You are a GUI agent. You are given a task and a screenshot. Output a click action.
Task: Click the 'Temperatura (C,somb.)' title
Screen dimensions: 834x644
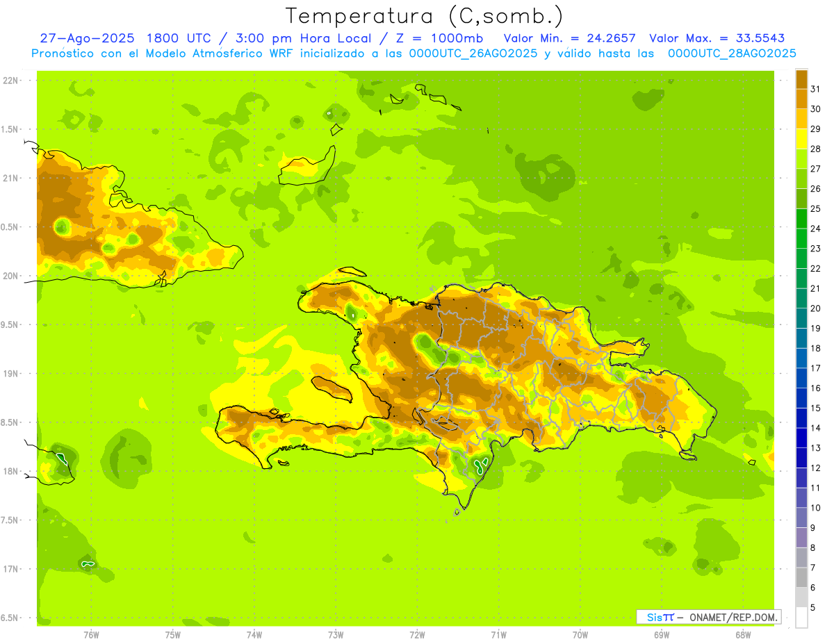tap(424, 16)
